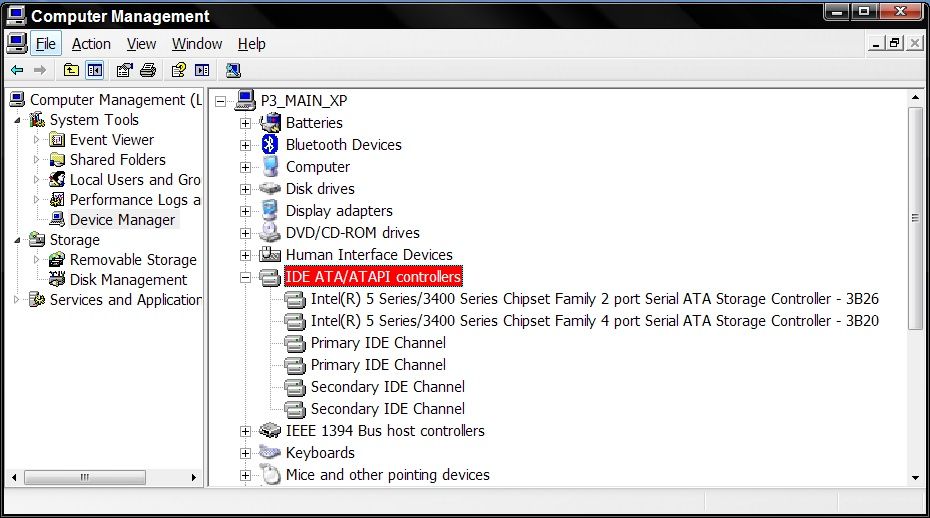
Task: Expand the Disk drives node
Action: pyautogui.click(x=245, y=189)
